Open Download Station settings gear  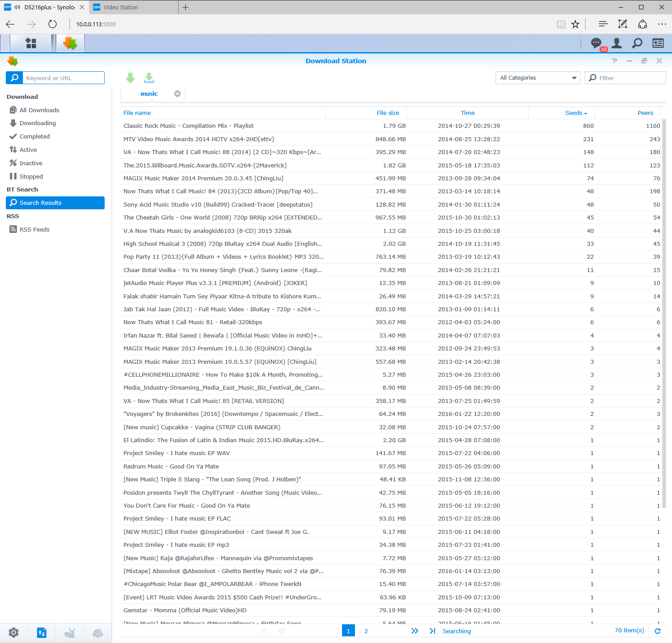tap(14, 632)
